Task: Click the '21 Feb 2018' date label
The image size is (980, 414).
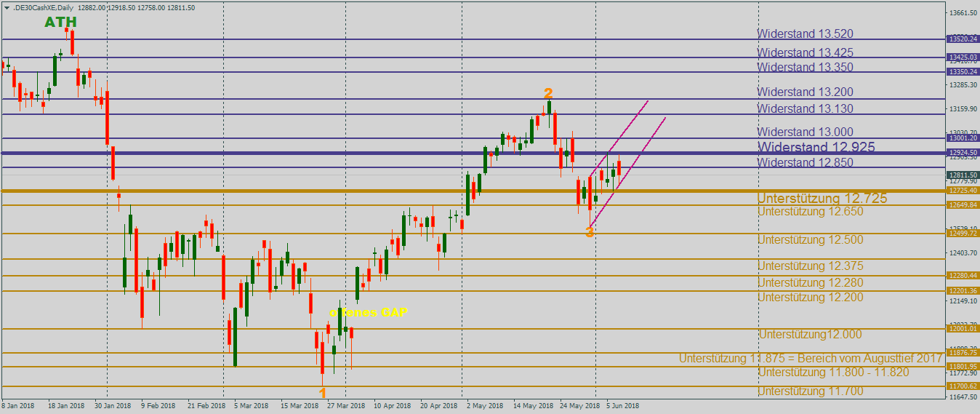Action: coord(206,406)
